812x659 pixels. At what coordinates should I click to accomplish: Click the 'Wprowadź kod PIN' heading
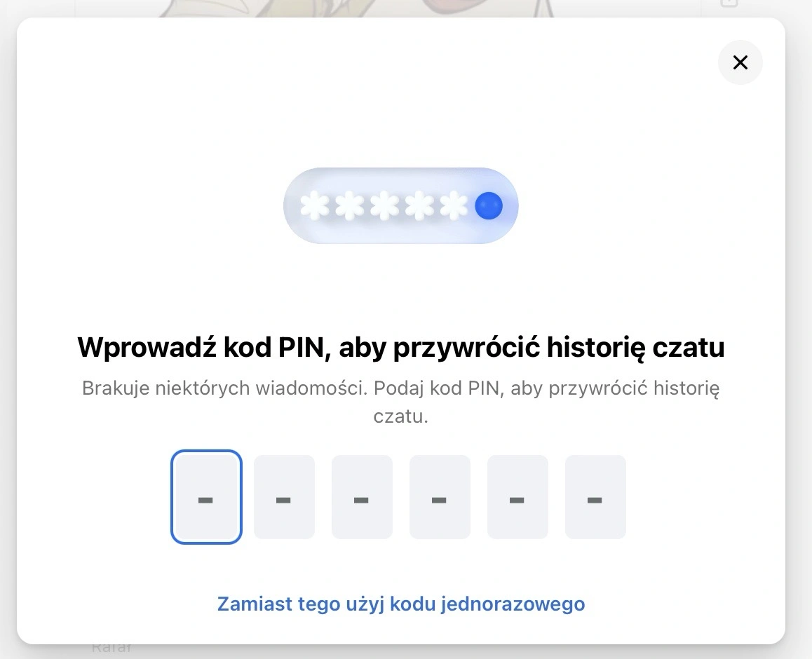(x=401, y=347)
